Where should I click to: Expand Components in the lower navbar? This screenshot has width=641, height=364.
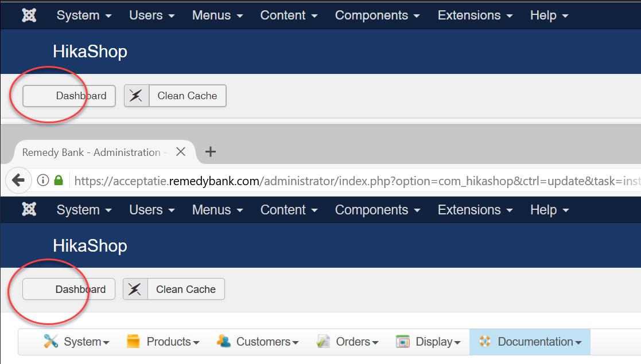tap(378, 210)
